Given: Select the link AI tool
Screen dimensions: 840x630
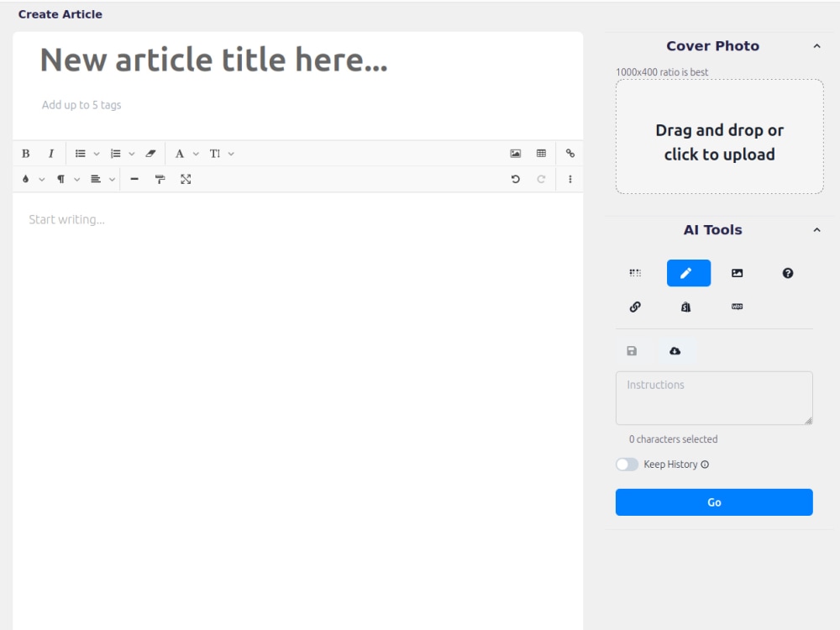Looking at the screenshot, I should [634, 307].
